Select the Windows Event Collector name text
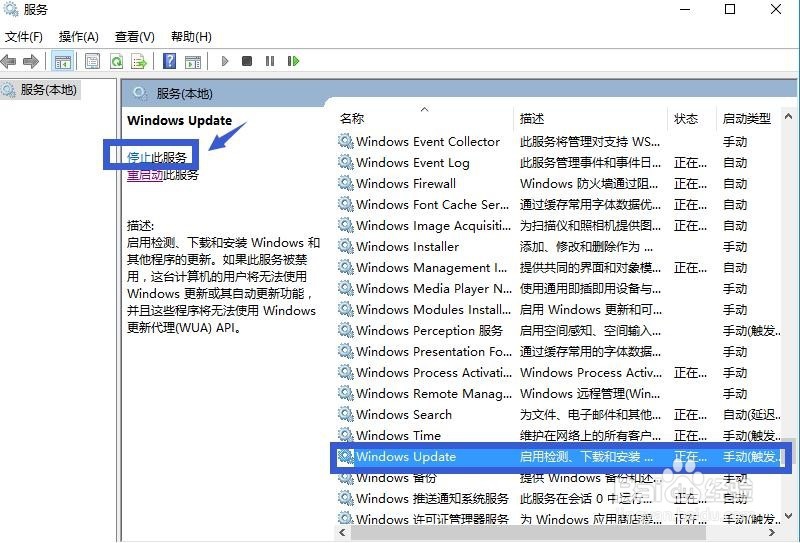This screenshot has height=543, width=800. (428, 142)
